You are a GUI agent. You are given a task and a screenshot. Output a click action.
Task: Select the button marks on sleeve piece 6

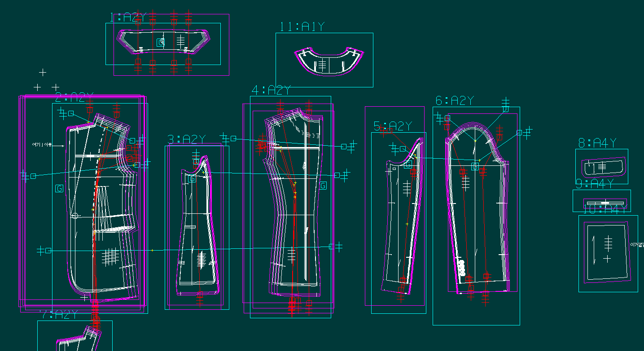click(462, 267)
